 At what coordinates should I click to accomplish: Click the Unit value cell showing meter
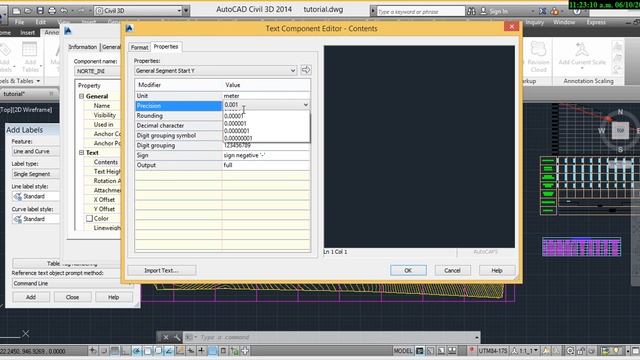(266, 96)
